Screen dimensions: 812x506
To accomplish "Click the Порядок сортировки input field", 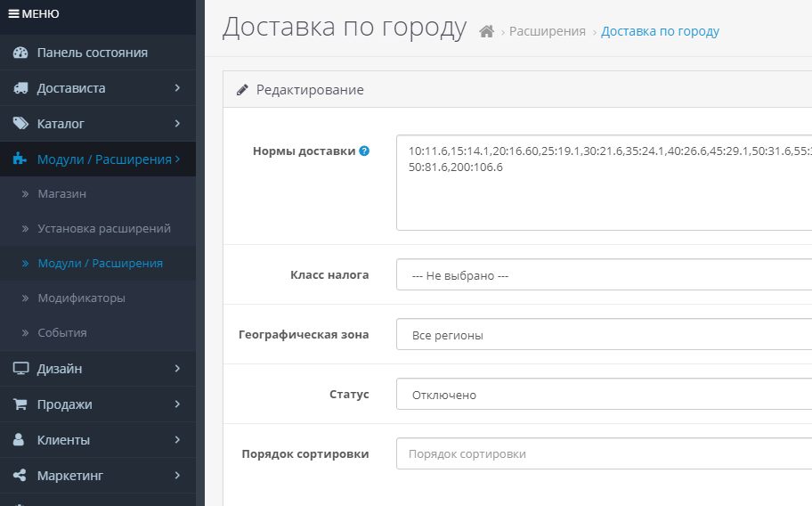I will [x=604, y=453].
